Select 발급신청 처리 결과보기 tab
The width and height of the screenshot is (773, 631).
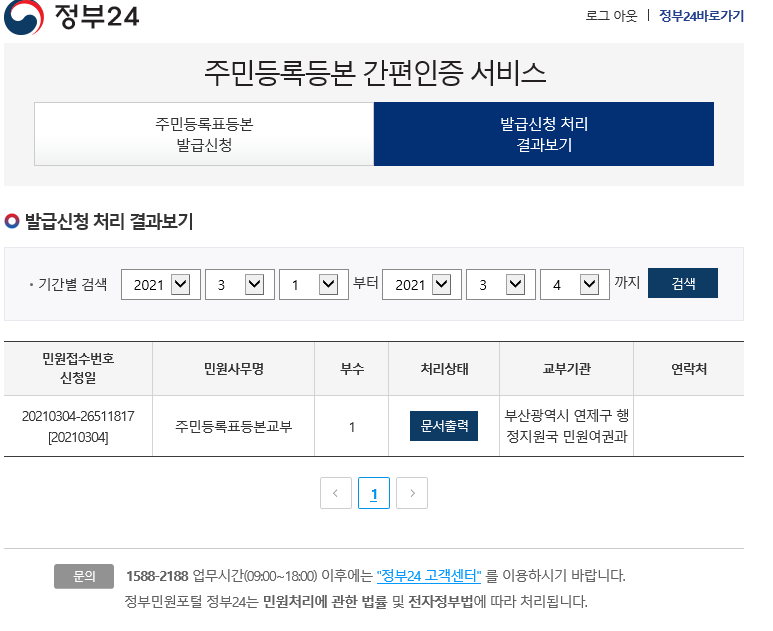[544, 134]
